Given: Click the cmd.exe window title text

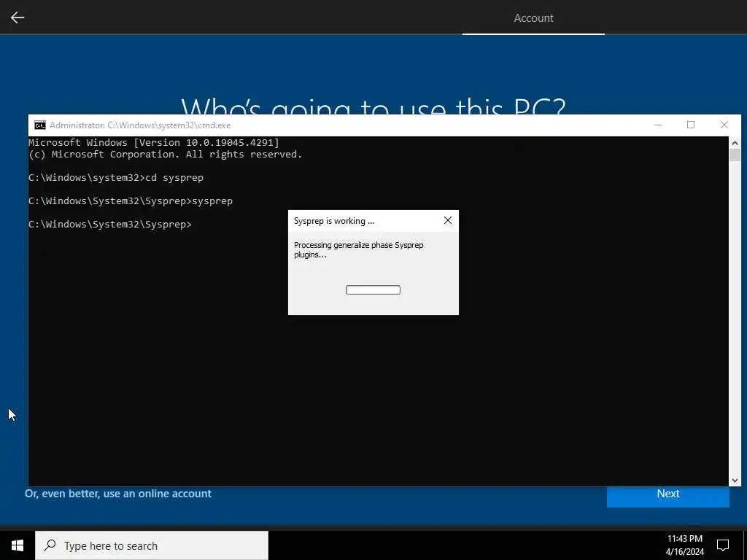Looking at the screenshot, I should (140, 125).
